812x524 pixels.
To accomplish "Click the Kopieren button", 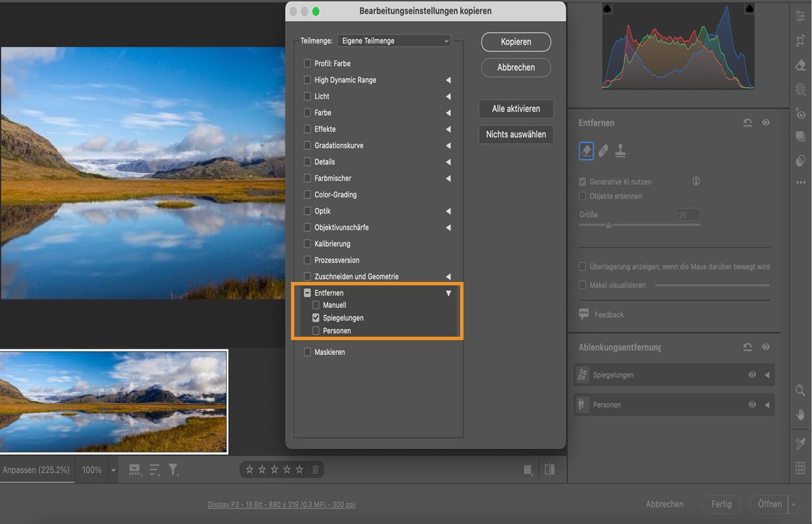I will 516,42.
